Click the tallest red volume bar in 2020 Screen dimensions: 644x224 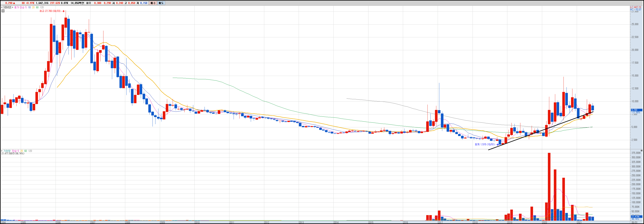(549, 186)
